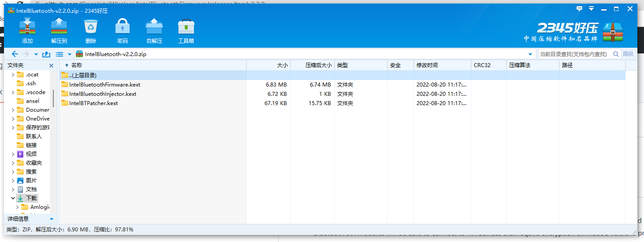Expand the .vscode folder tree node
This screenshot has height=242, width=644.
point(13,92)
